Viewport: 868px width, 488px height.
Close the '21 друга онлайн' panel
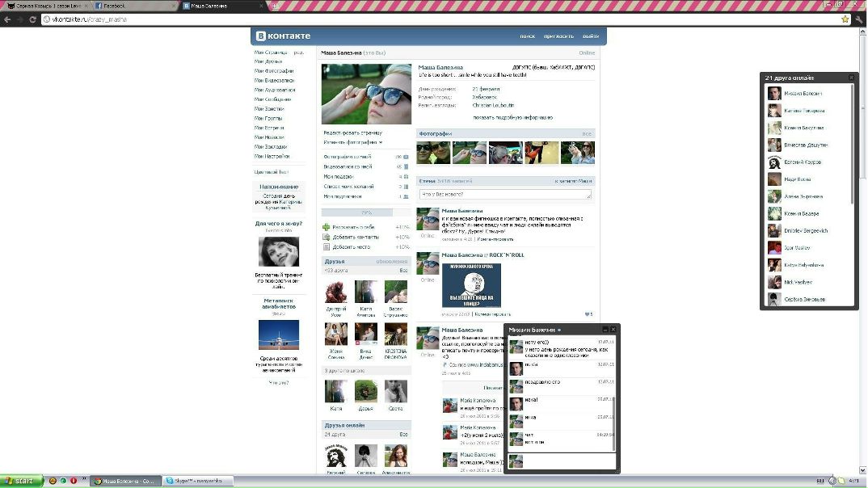click(x=851, y=78)
